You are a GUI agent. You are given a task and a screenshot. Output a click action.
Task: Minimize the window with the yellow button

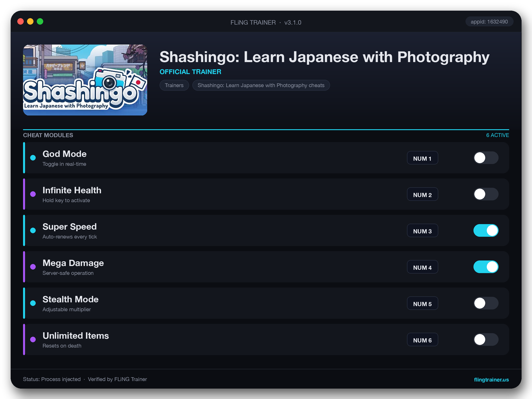point(30,22)
